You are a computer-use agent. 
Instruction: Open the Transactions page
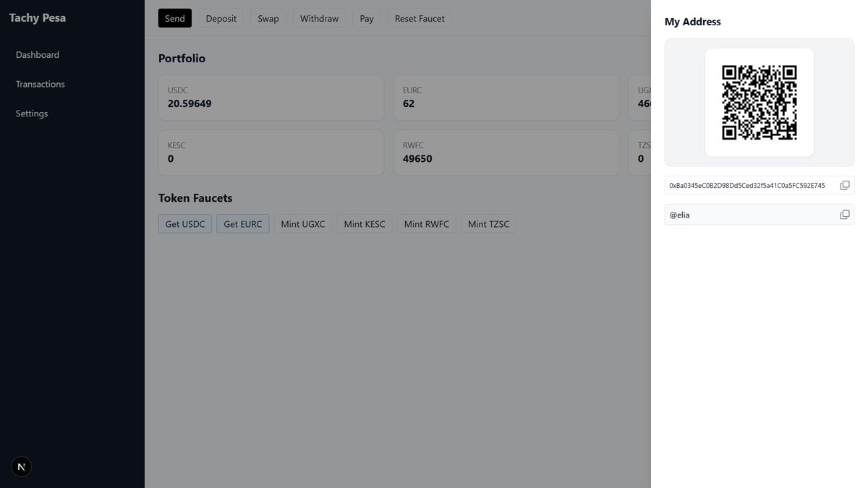tap(41, 85)
